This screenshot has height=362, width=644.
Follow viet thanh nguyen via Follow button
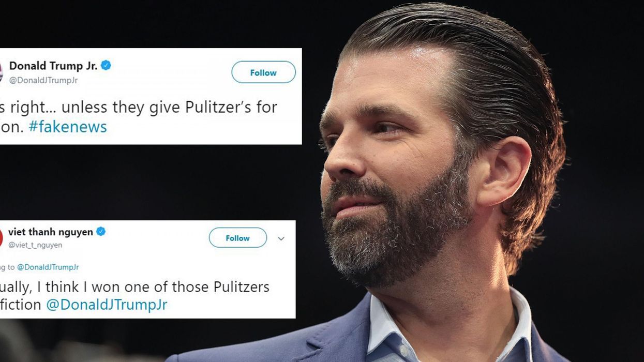coord(237,238)
